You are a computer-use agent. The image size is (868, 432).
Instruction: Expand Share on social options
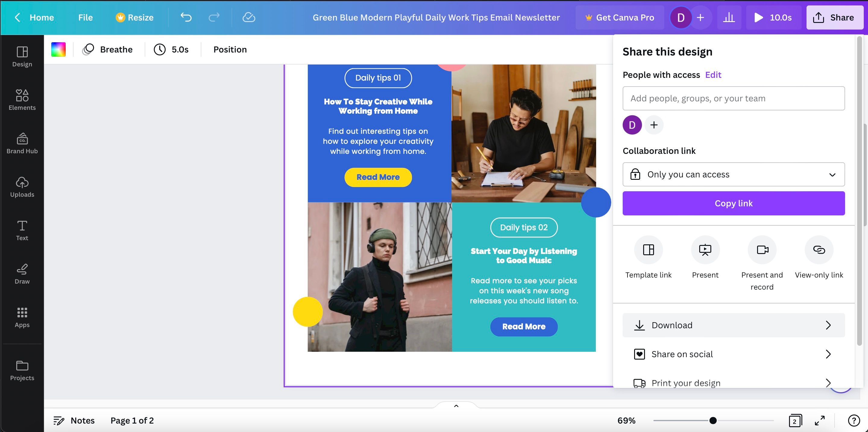click(x=734, y=354)
